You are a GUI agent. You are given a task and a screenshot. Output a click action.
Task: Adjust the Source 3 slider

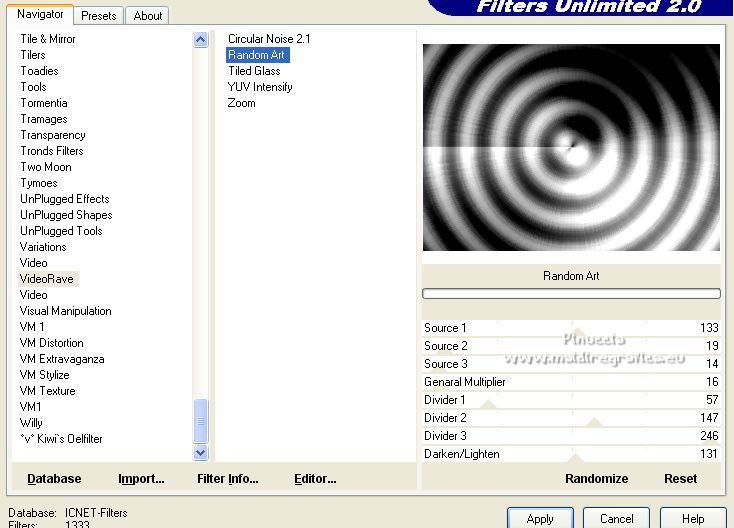tap(571, 364)
